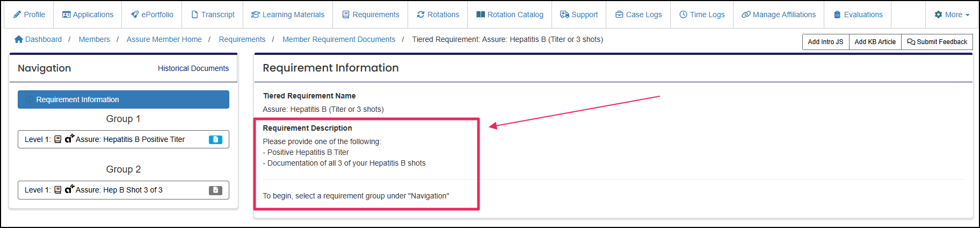This screenshot has width=980, height=228.
Task: Open the Case Logs tab
Action: 638,15
